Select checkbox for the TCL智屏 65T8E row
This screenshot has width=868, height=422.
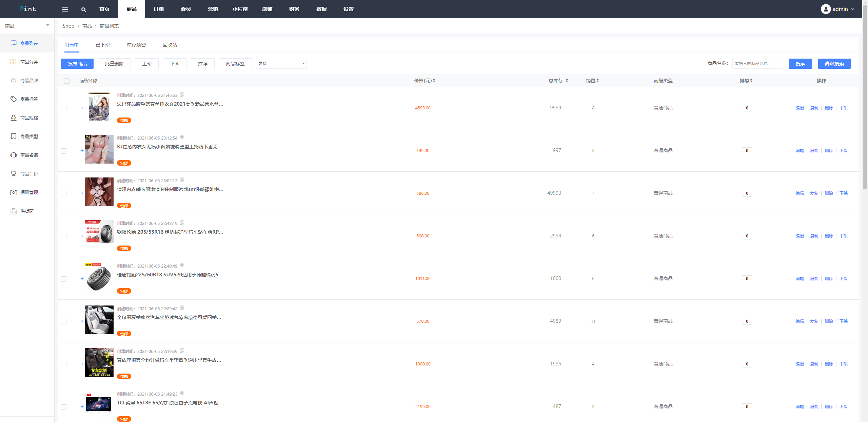tap(64, 407)
